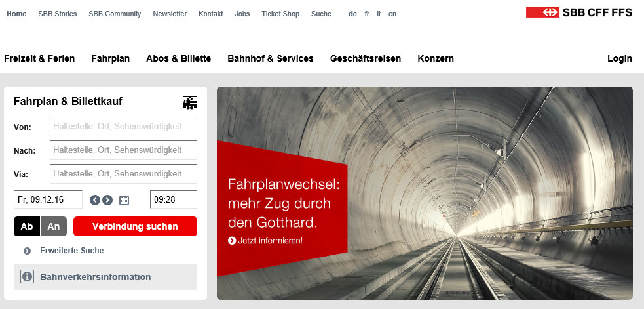Screen dimensions: 644x309
Task: Open the calendar date picker icon
Action: (x=124, y=200)
